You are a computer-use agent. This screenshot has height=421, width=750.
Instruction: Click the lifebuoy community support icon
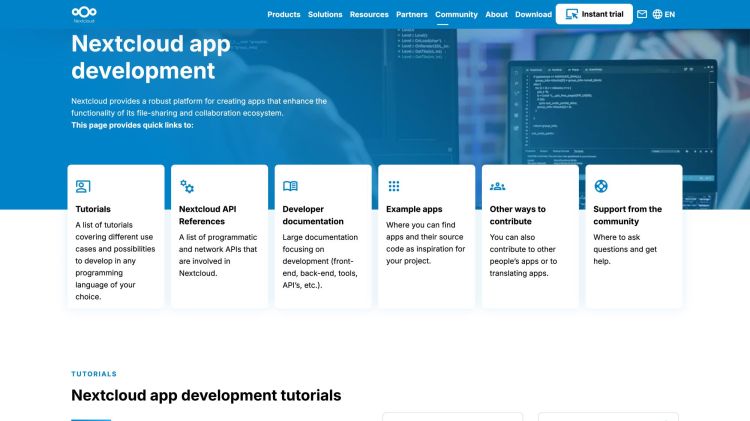pos(601,186)
